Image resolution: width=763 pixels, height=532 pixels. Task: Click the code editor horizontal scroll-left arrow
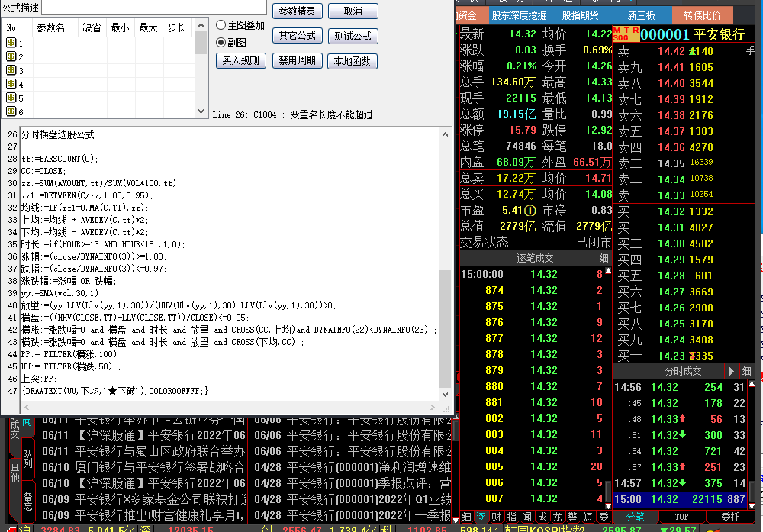pyautogui.click(x=27, y=407)
